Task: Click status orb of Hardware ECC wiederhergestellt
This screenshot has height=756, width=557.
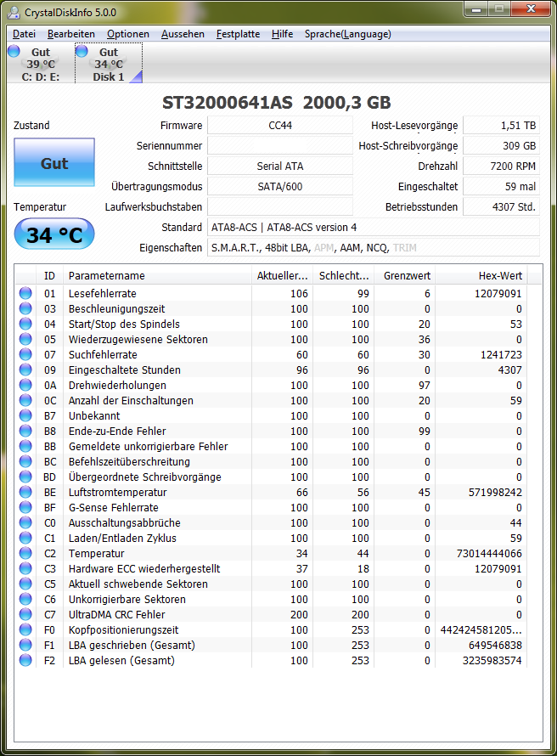Action: [25, 568]
